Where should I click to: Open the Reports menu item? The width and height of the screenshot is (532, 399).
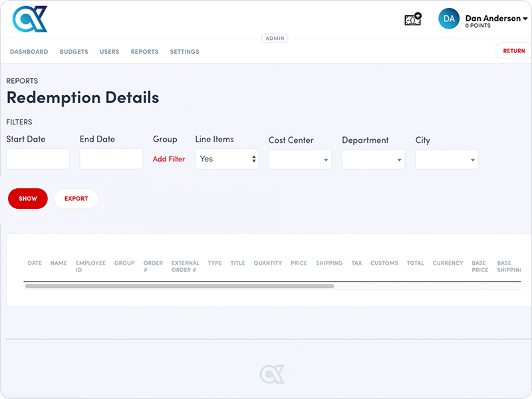(x=144, y=52)
